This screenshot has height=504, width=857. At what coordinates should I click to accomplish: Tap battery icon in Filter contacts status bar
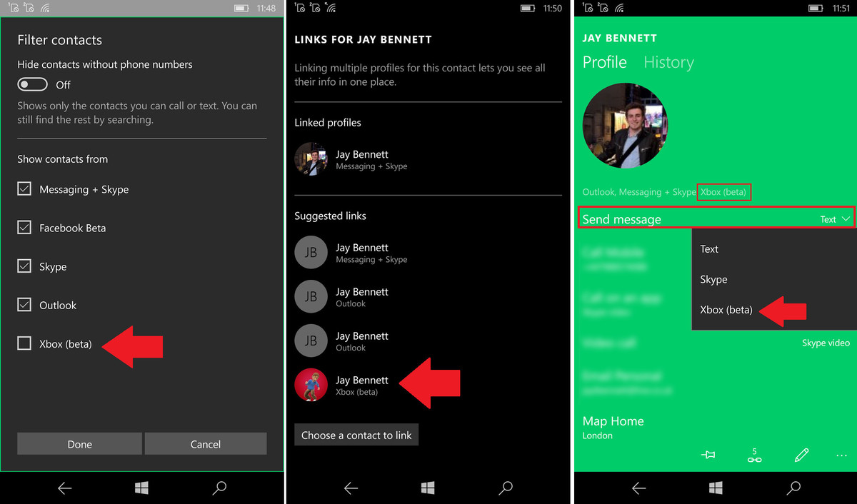tap(241, 9)
